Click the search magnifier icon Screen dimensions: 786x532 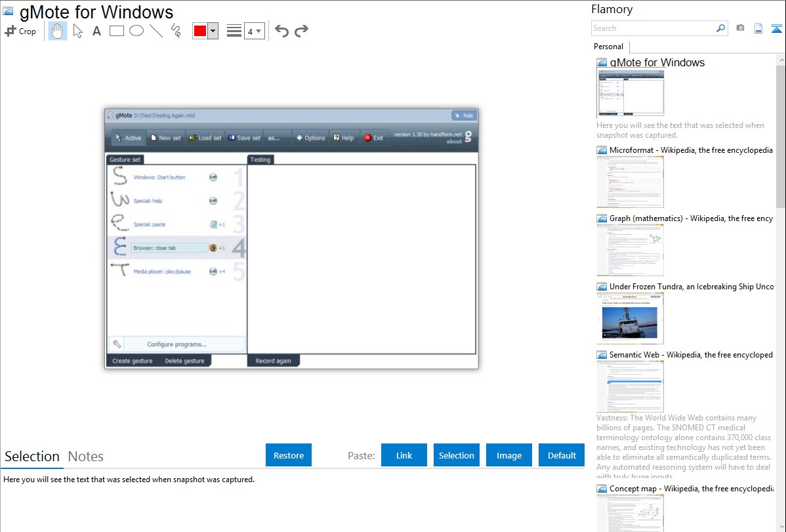click(721, 28)
